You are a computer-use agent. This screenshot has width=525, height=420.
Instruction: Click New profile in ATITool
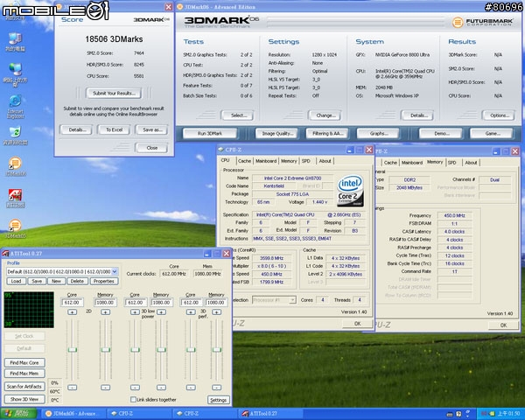click(56, 281)
